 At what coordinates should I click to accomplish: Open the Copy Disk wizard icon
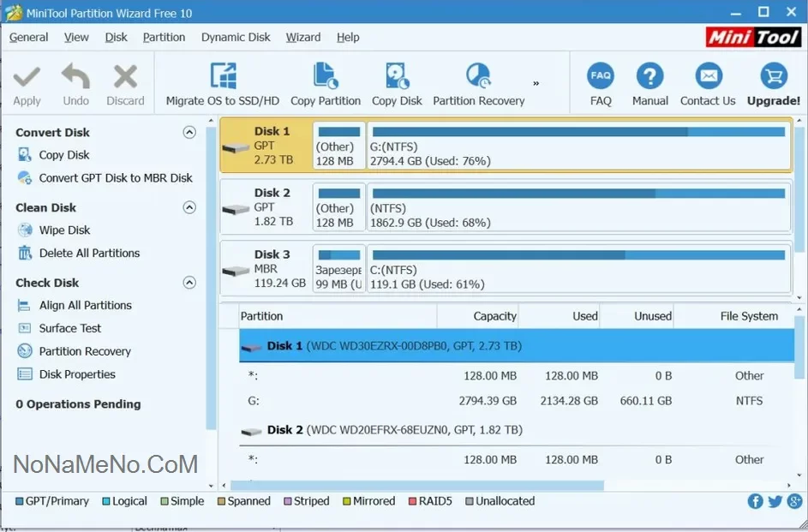pyautogui.click(x=397, y=77)
